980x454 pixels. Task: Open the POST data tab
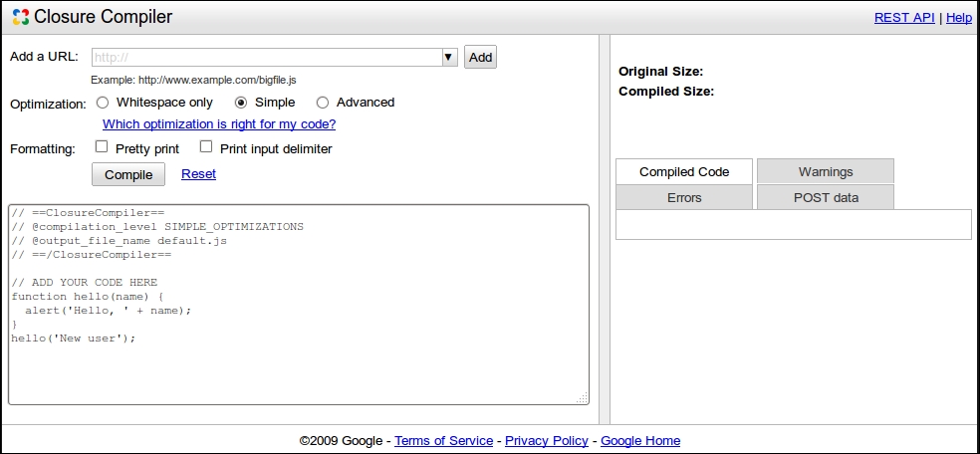(826, 197)
